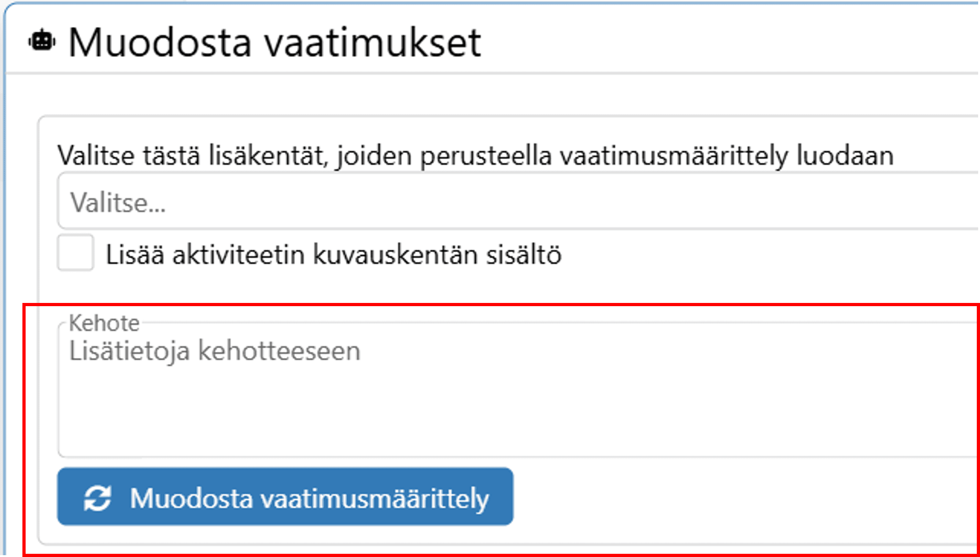This screenshot has height=557, width=980.
Task: Click the Lisätietoja kehotteeseen placeholder text
Action: click(x=214, y=351)
